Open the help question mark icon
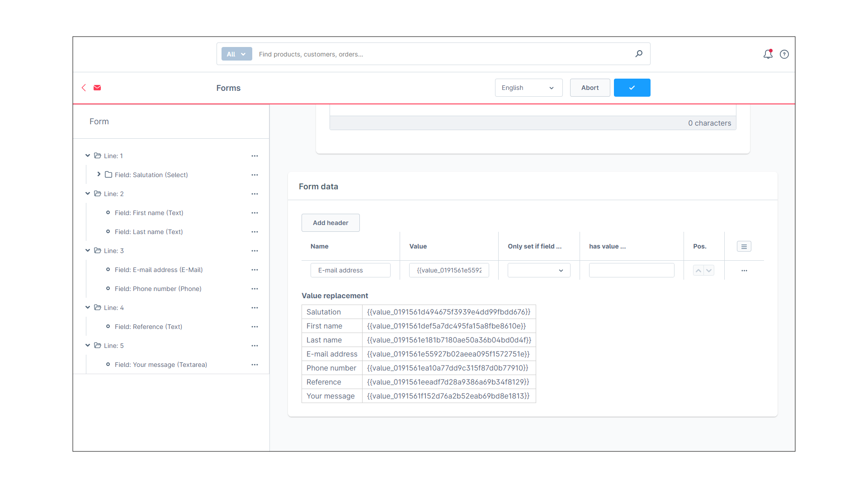The image size is (868, 488). [x=784, y=54]
